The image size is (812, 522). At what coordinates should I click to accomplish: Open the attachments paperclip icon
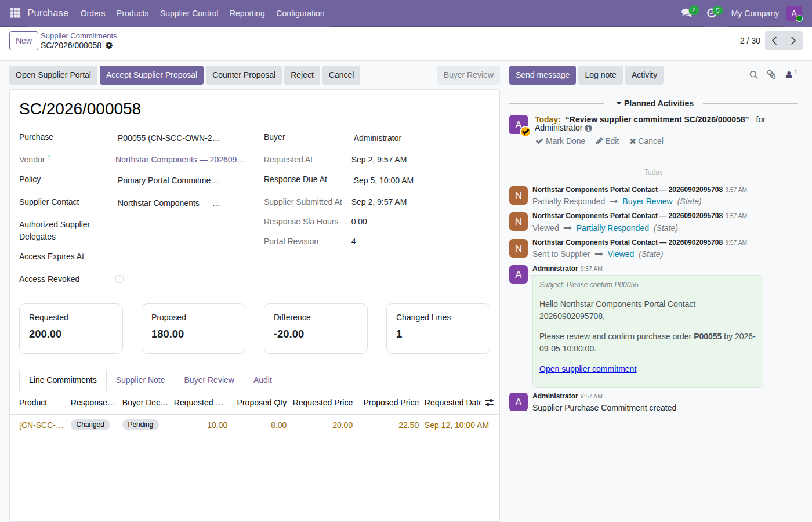771,75
